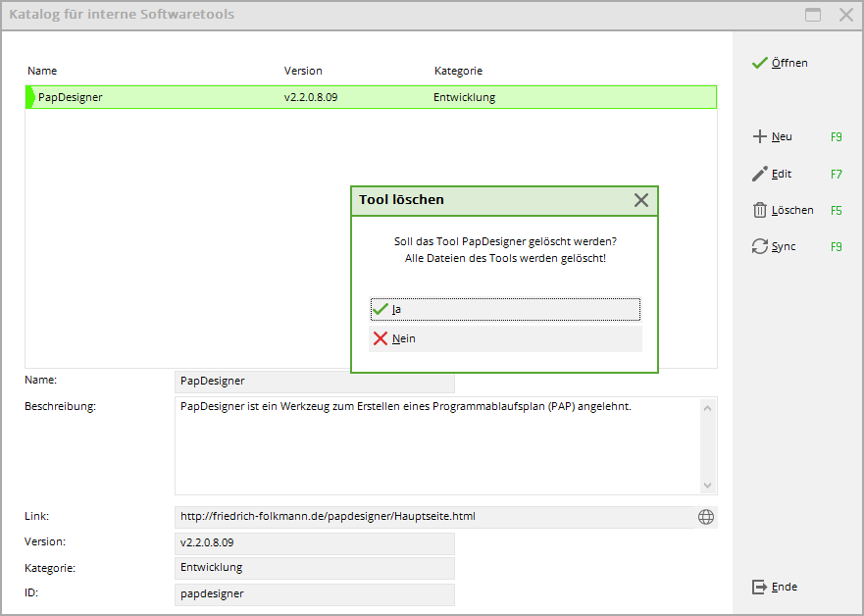Click the ID field containing papdesigner

pyautogui.click(x=314, y=594)
